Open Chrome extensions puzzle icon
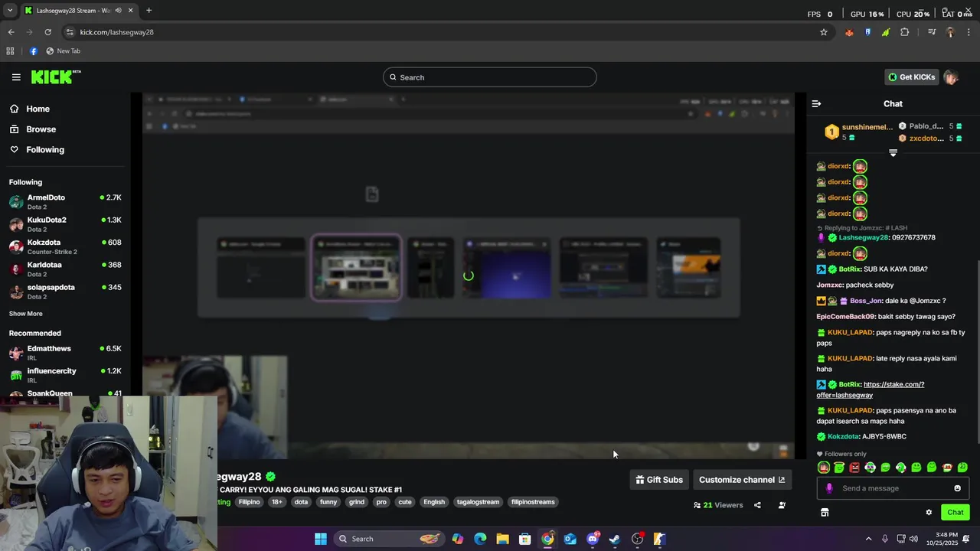 pos(905,32)
